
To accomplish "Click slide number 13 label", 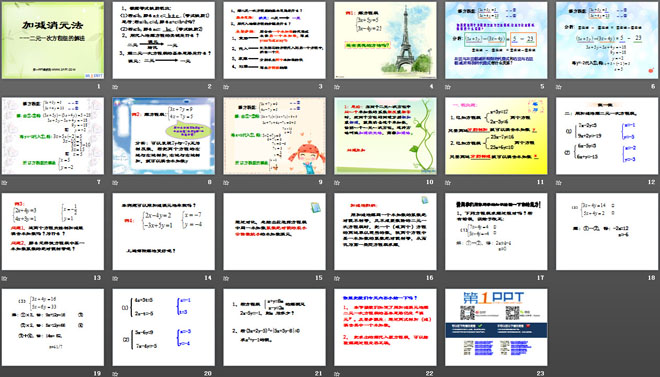I will 97,278.
